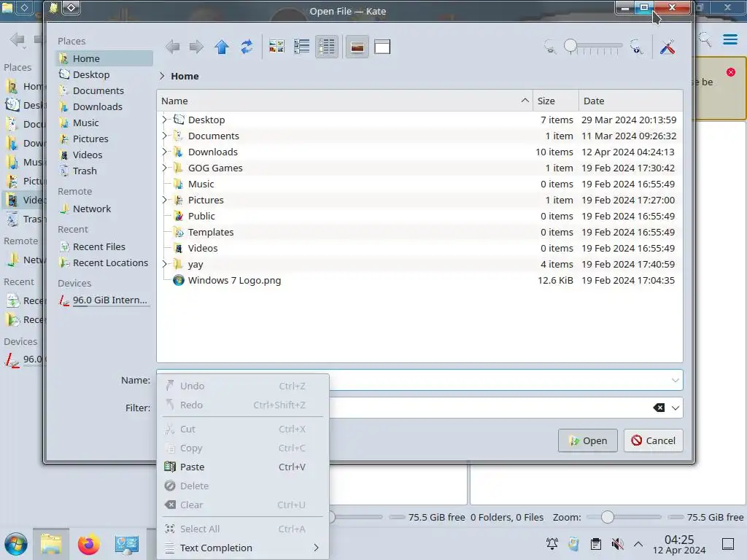Expand the yay folder row
Screen dimensions: 747x560
pyautogui.click(x=164, y=264)
